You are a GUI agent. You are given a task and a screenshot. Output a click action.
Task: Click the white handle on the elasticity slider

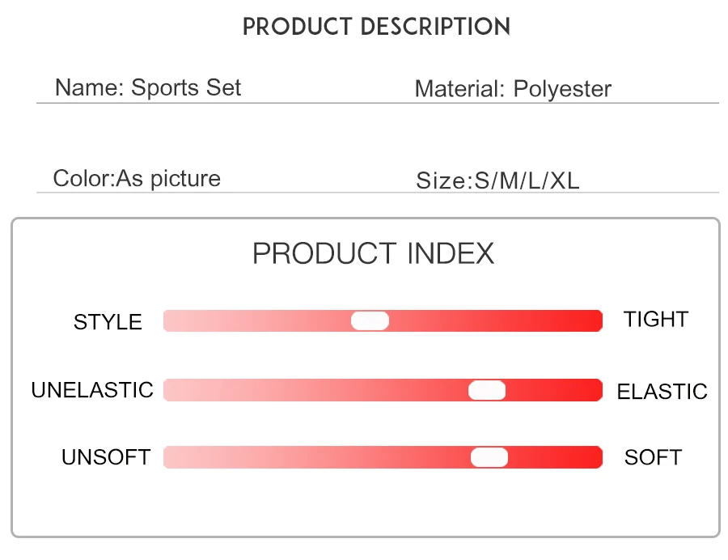pyautogui.click(x=487, y=390)
